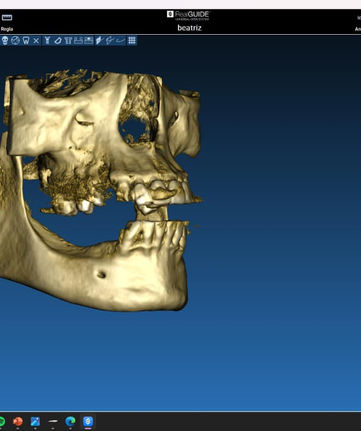Click the eraser-shaped icon in toolbar
The width and height of the screenshot is (361, 431).
[58, 41]
